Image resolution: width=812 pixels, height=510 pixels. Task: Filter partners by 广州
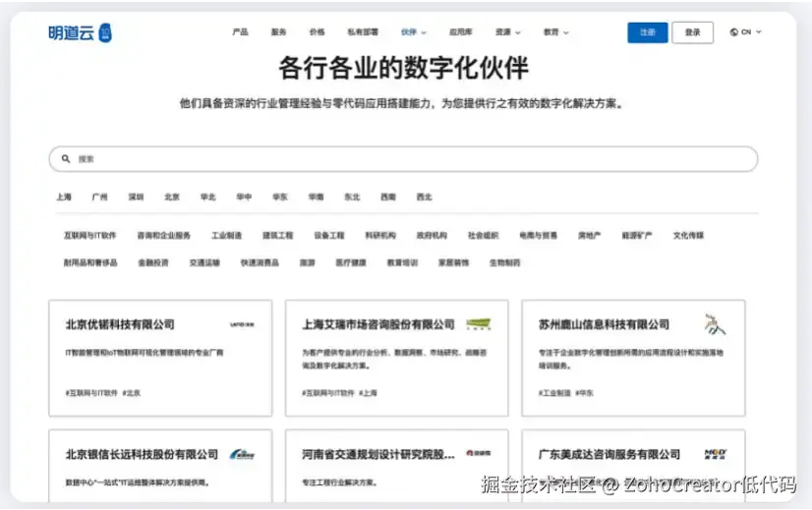click(x=99, y=197)
